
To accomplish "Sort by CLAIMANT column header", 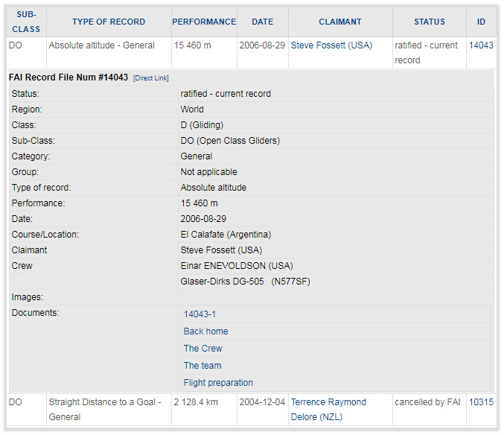I will click(340, 22).
